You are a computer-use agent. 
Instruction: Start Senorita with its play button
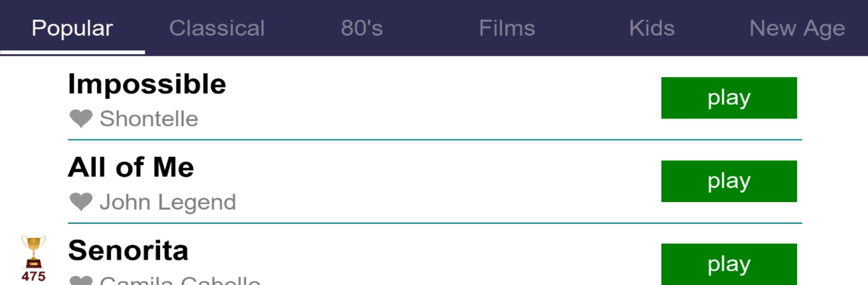[x=729, y=264]
